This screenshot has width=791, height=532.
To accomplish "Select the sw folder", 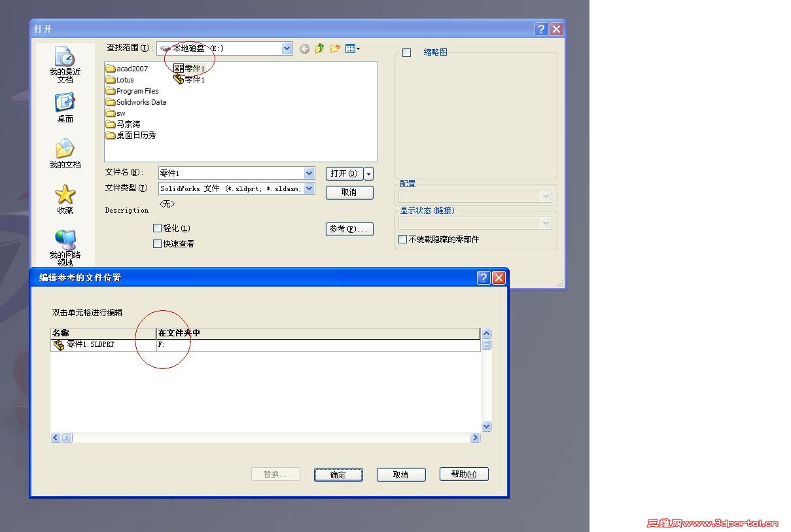I will pos(116,113).
